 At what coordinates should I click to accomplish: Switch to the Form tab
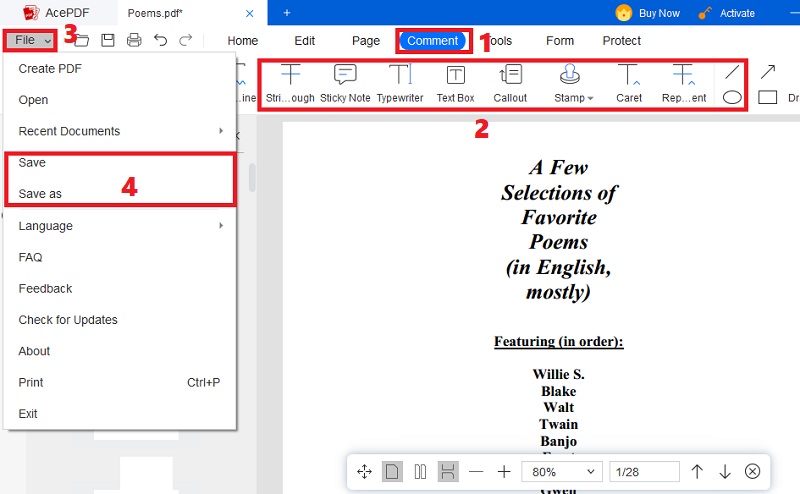pyautogui.click(x=560, y=41)
